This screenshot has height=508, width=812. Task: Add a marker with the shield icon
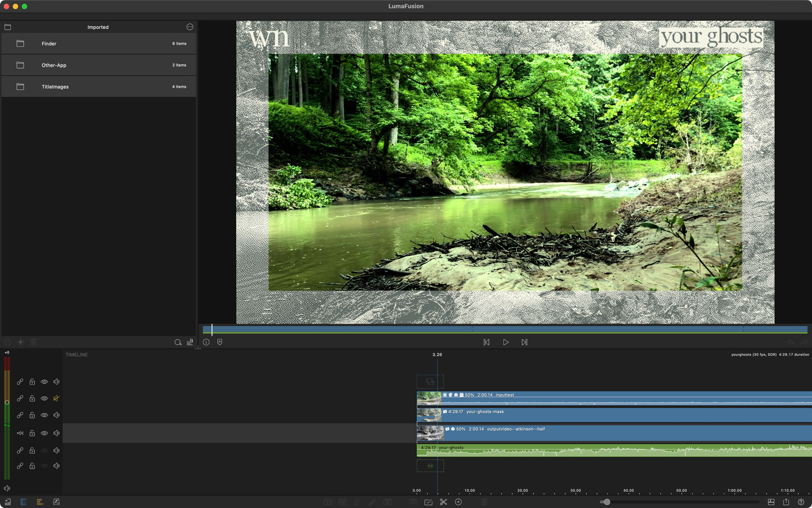[x=220, y=342]
